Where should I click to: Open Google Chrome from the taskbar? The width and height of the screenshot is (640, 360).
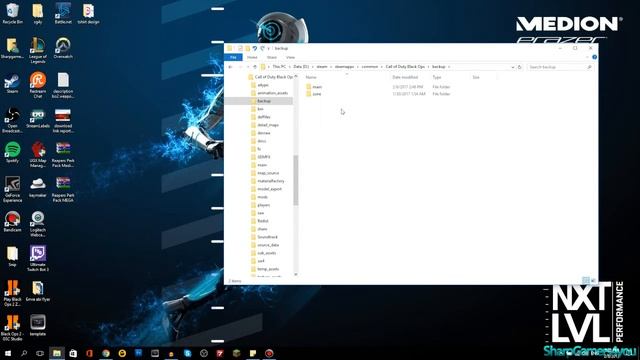(x=106, y=353)
